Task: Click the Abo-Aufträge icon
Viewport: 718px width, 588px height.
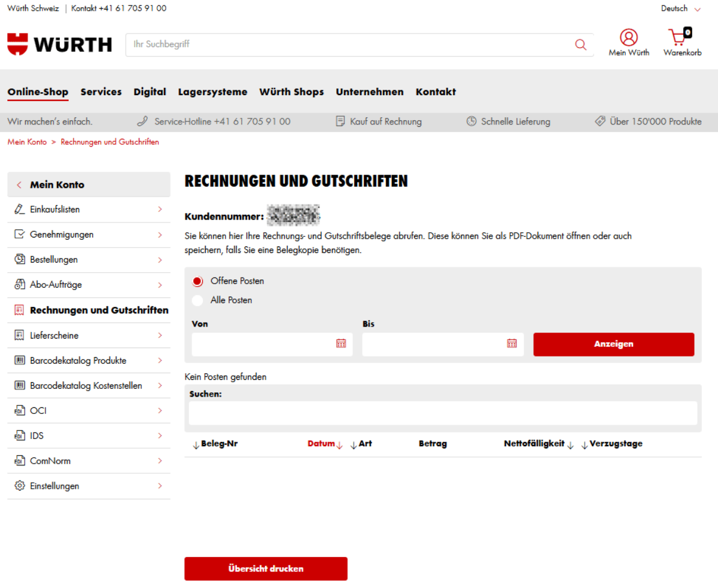Action: click(19, 285)
